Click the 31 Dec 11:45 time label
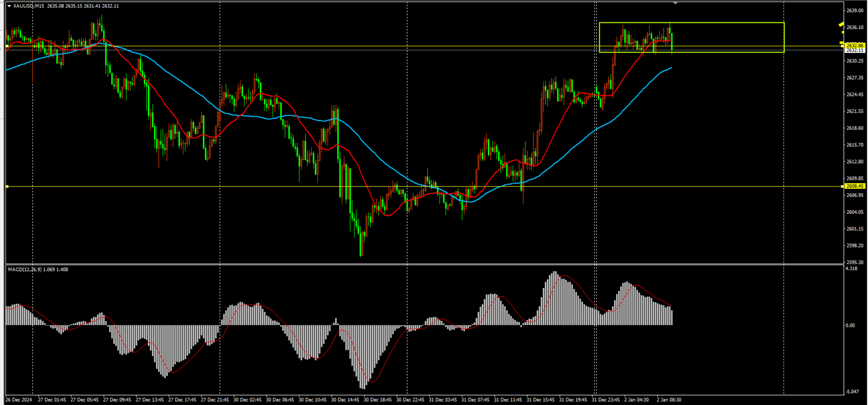This screenshot has height=405, width=868. [508, 400]
